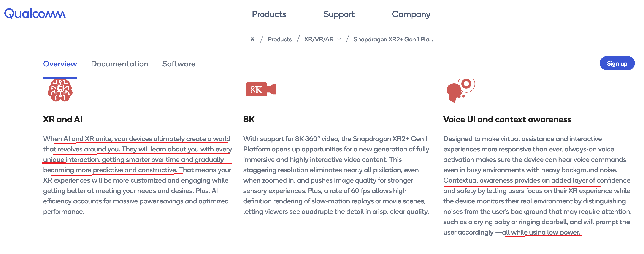Image resolution: width=644 pixels, height=254 pixels.
Task: Switch to the Documentation tab
Action: click(x=119, y=64)
